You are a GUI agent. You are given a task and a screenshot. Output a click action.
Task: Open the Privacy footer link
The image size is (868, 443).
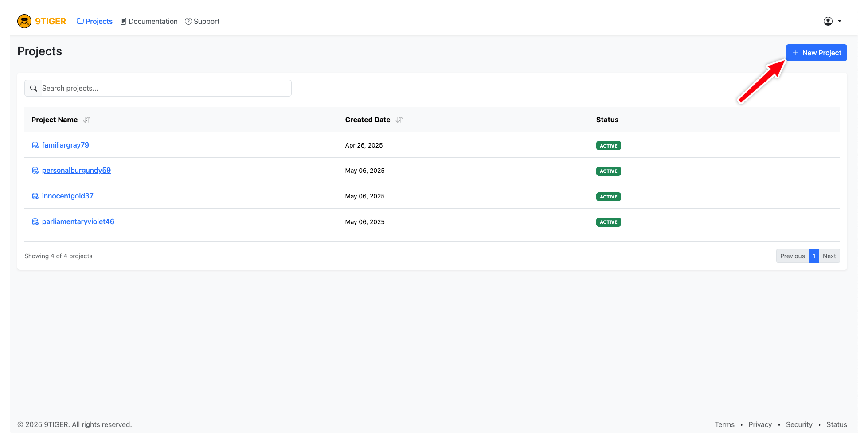point(760,424)
